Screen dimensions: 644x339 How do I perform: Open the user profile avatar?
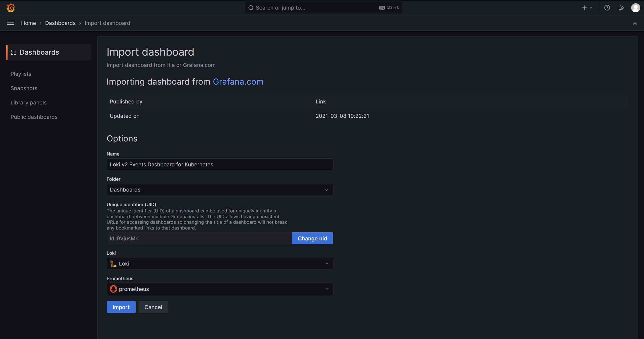tap(636, 8)
